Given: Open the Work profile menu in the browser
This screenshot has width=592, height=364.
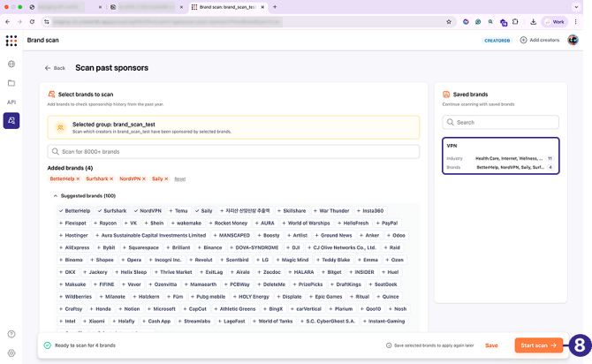Looking at the screenshot, I should point(554,21).
